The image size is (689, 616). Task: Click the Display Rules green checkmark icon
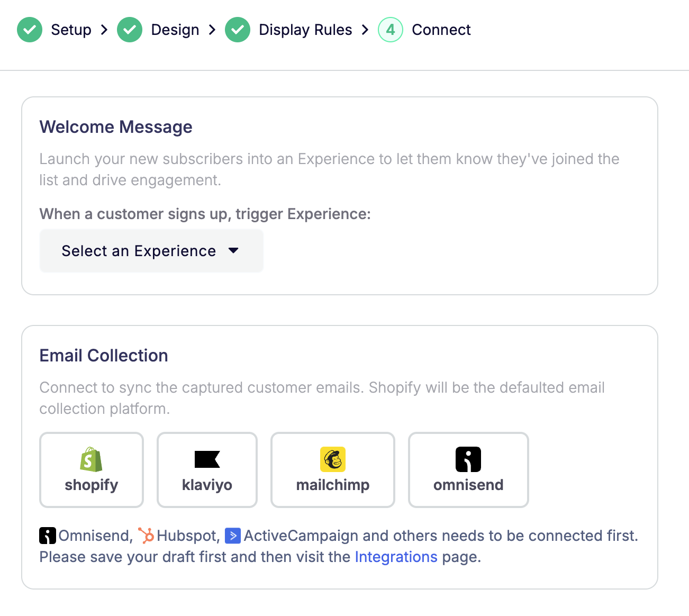coord(238,30)
